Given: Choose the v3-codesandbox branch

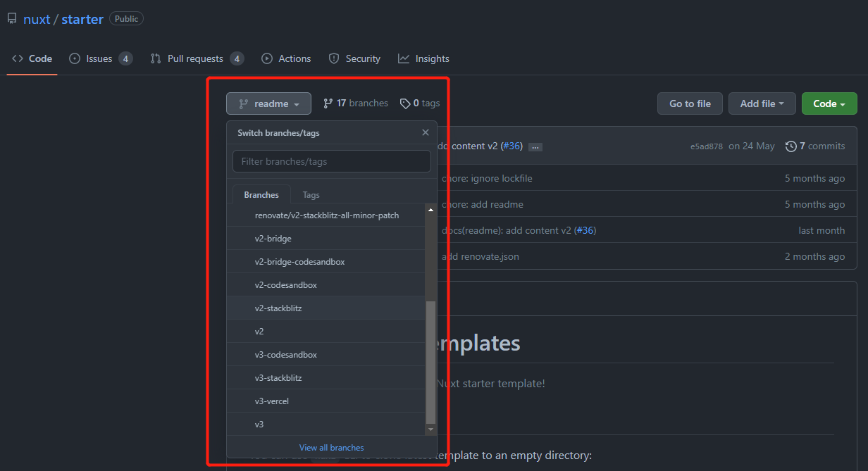Looking at the screenshot, I should (x=326, y=355).
